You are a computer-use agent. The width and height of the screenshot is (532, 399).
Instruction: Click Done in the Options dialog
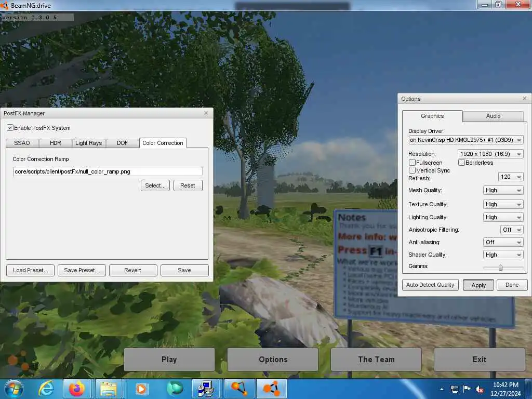(x=512, y=285)
